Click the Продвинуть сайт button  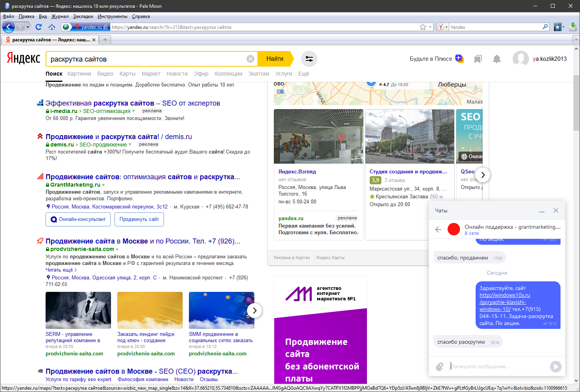tap(139, 219)
